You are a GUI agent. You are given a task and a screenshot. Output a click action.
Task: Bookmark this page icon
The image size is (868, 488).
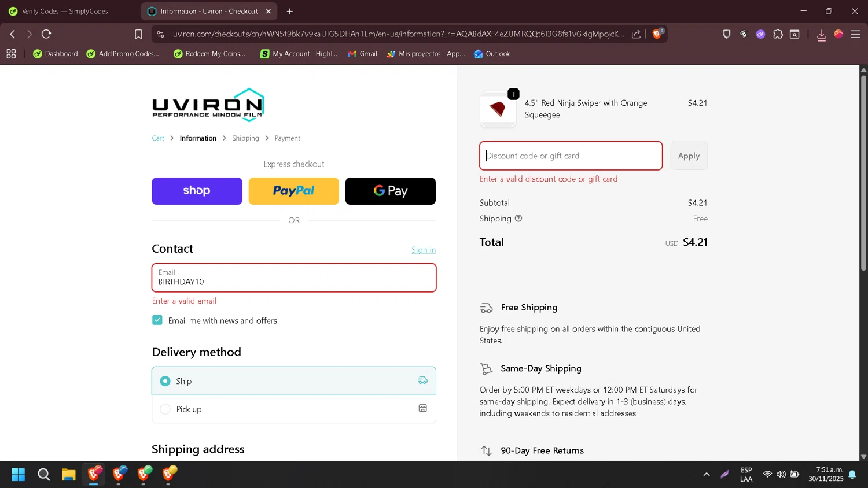point(138,34)
